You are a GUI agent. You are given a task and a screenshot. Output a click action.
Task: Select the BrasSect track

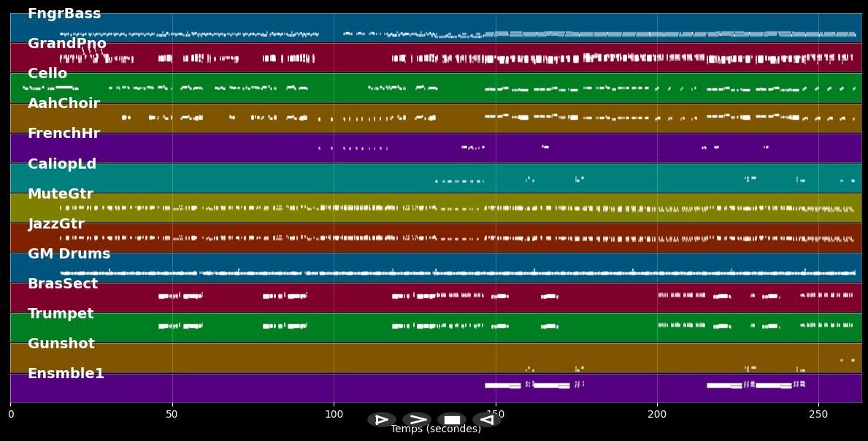tap(62, 283)
